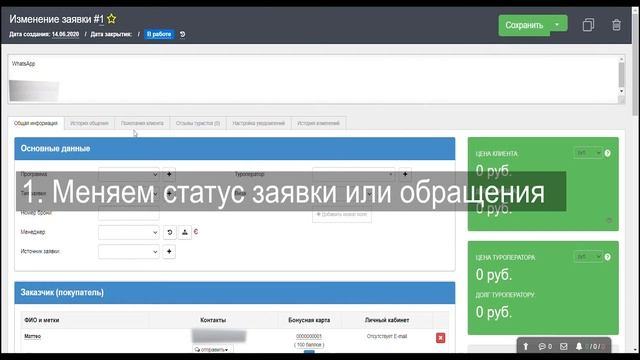The height and width of the screenshot is (360, 640).
Task: Click the green Сохранить button
Action: 524,25
